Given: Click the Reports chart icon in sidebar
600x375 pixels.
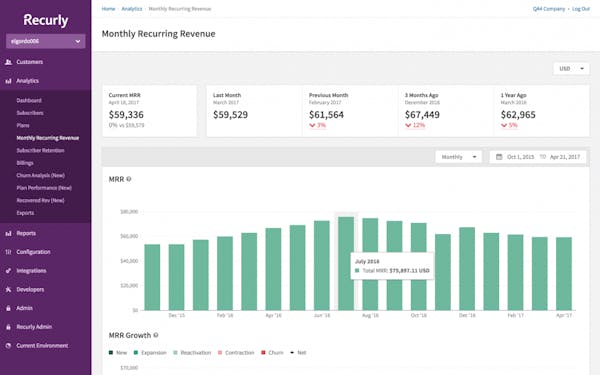Looking at the screenshot, I should coord(8,233).
